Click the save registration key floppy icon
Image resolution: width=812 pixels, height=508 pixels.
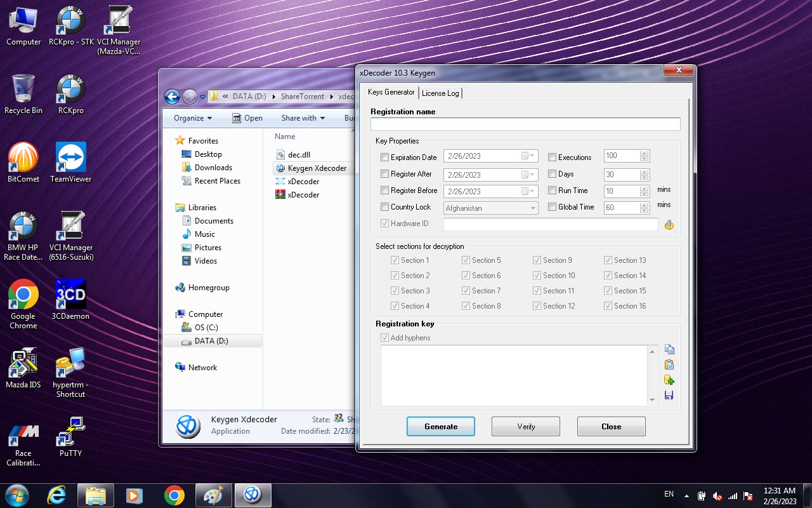pos(669,395)
